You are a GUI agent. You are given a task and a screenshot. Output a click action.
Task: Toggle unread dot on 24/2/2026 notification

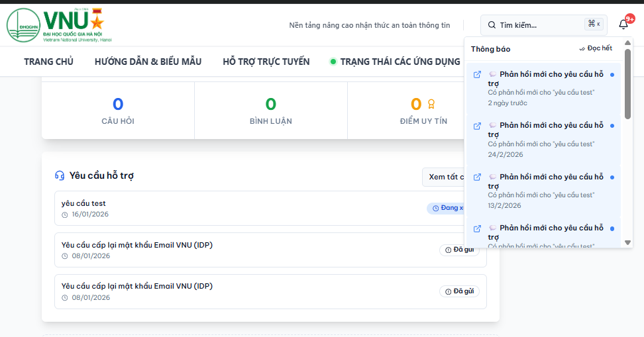(x=612, y=126)
